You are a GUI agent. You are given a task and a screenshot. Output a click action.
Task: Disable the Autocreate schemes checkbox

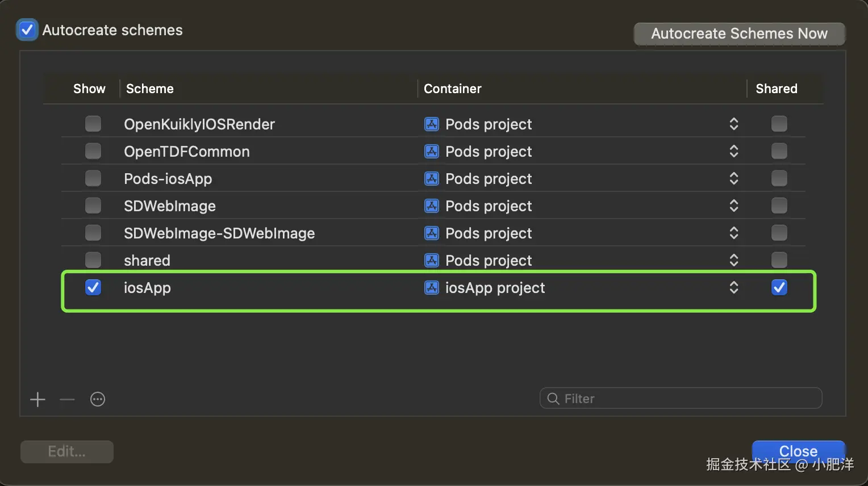point(27,30)
